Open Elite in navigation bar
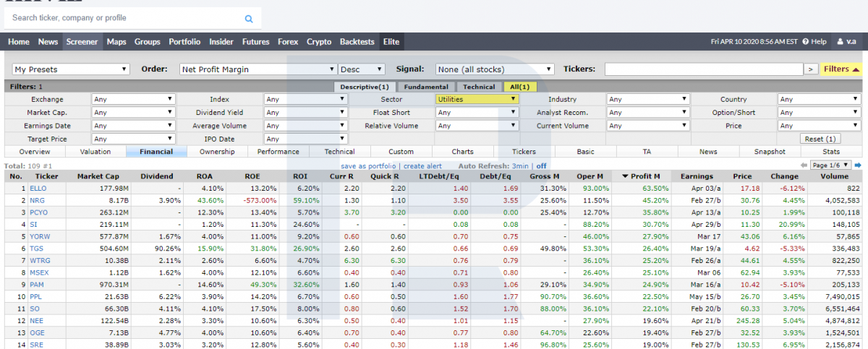This screenshot has height=349, width=868. pos(391,42)
